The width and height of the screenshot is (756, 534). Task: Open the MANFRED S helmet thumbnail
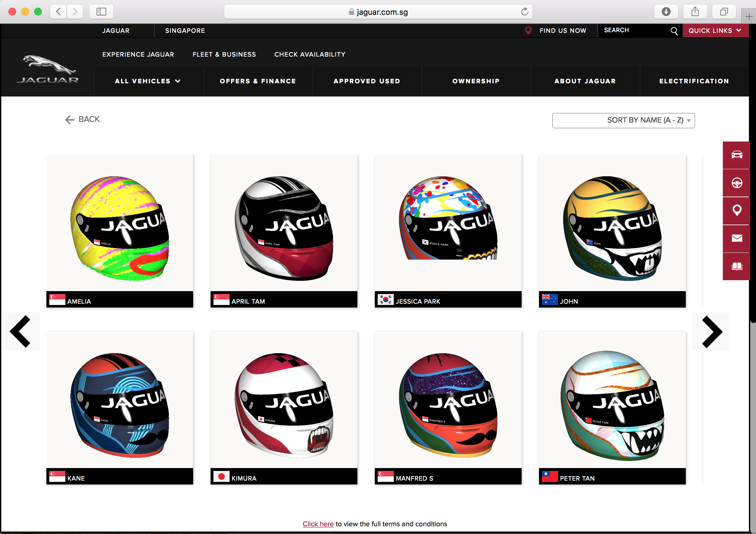448,400
